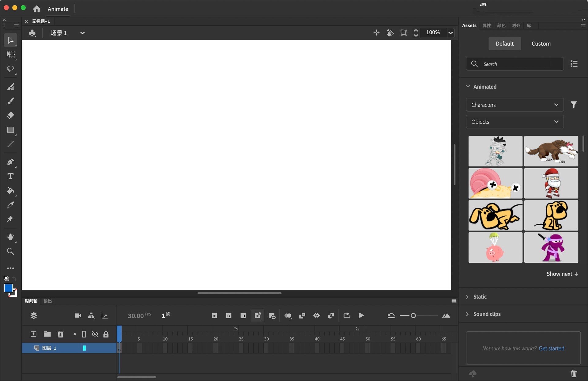Click the delete layer trash icon
Screen dimensions: 588x381
coord(60,334)
